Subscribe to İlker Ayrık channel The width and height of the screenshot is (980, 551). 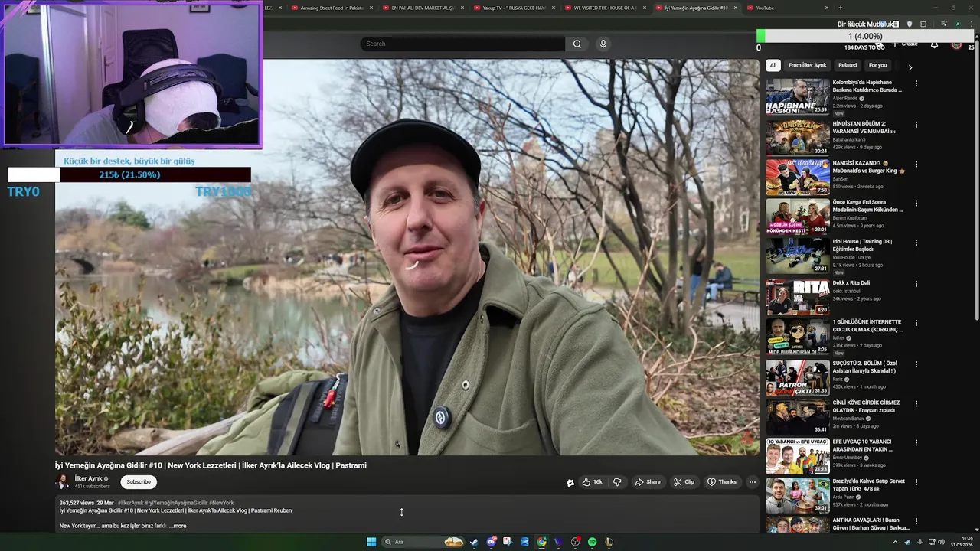[139, 482]
